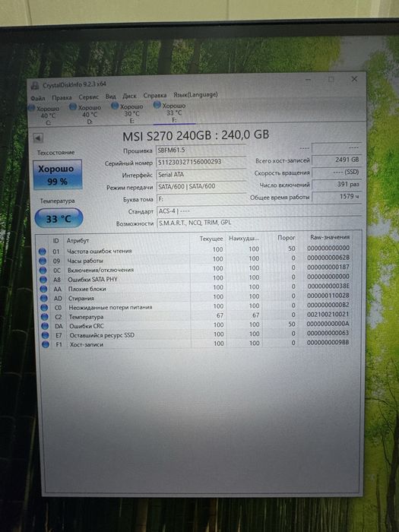Click status circle for attribute 09
Image resolution: width=399 pixels, height=532 pixels.
click(43, 261)
